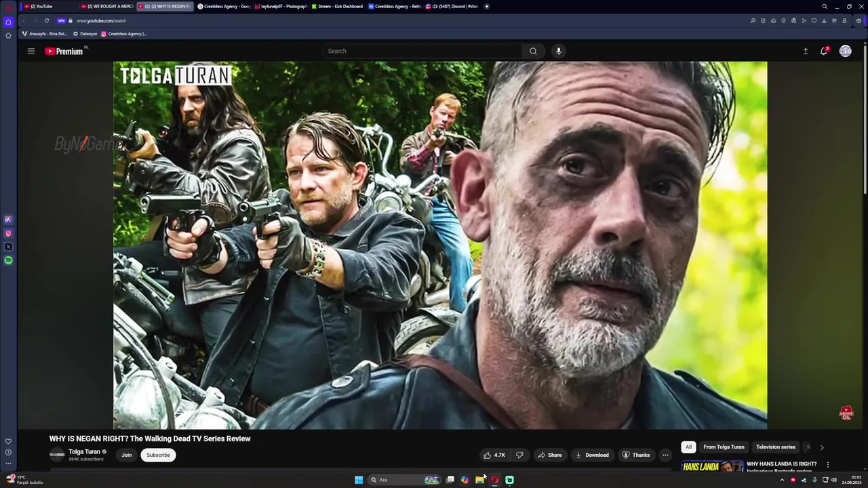Open the YouTube create upload icon
This screenshot has height=488, width=868.
coord(806,51)
